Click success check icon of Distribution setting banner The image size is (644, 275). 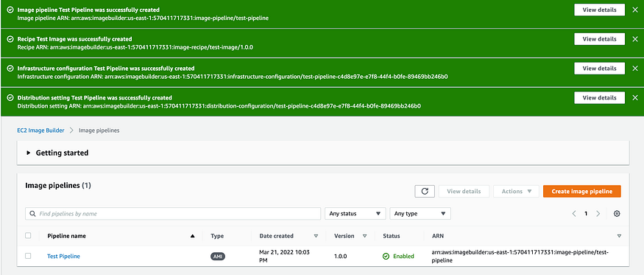pyautogui.click(x=10, y=98)
